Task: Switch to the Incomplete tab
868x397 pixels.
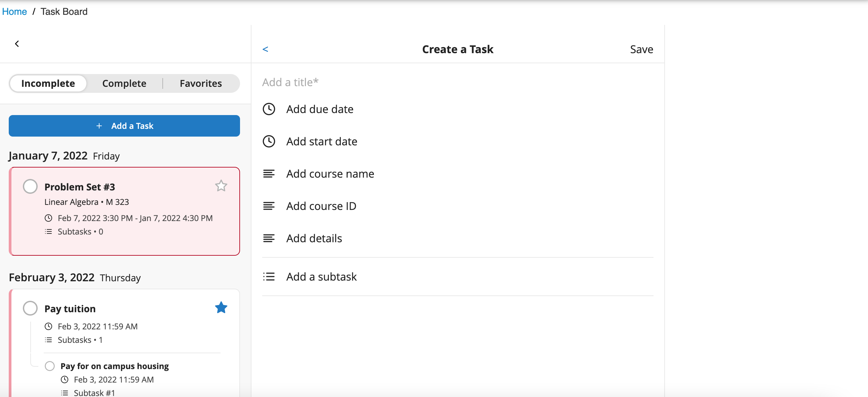Action: pyautogui.click(x=48, y=83)
